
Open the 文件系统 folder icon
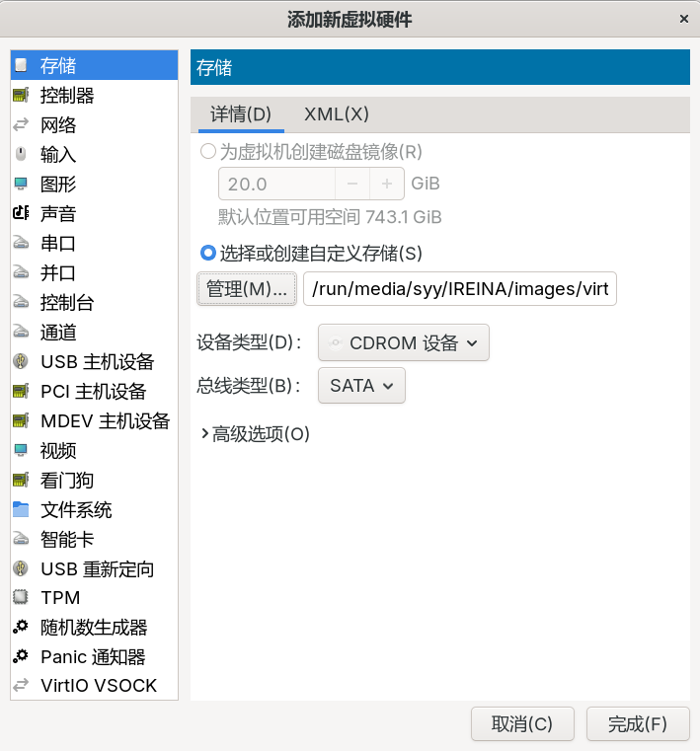pyautogui.click(x=21, y=510)
